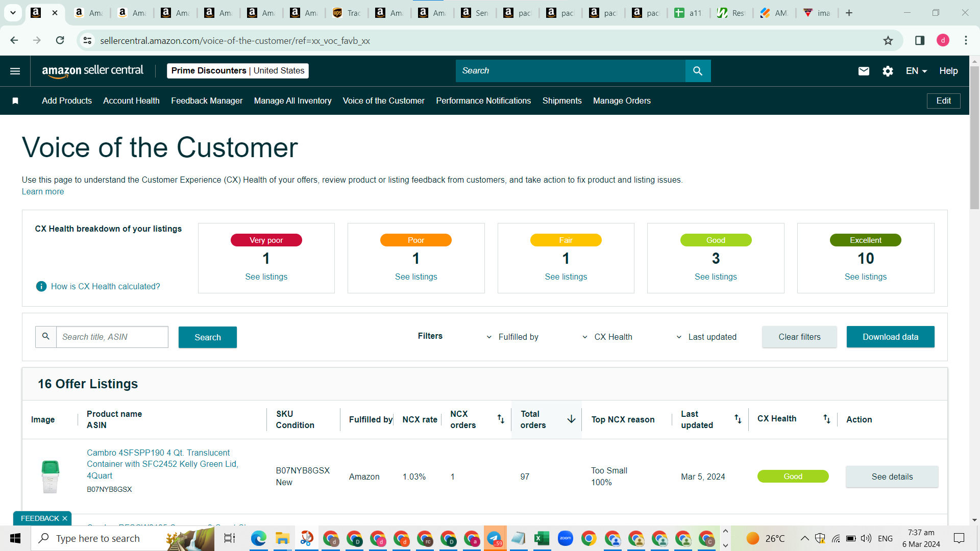Open the Shipments page

pos(562,101)
